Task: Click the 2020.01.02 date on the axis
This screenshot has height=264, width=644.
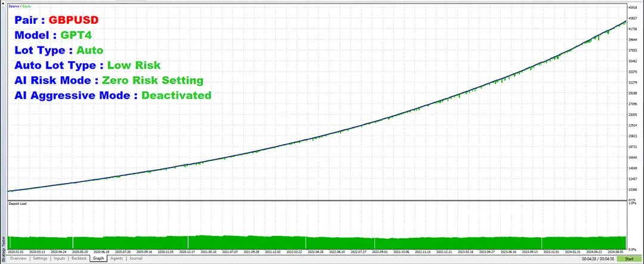Action: coord(14,252)
